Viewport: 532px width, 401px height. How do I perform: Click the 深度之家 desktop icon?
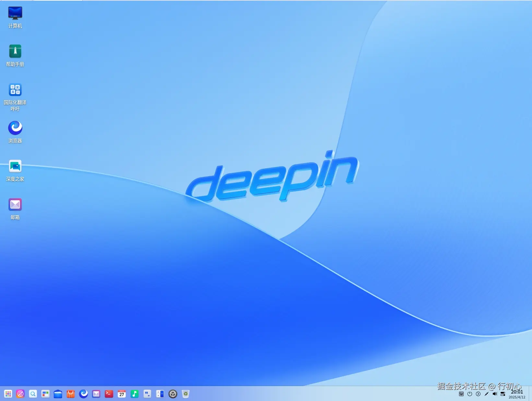pos(15,170)
